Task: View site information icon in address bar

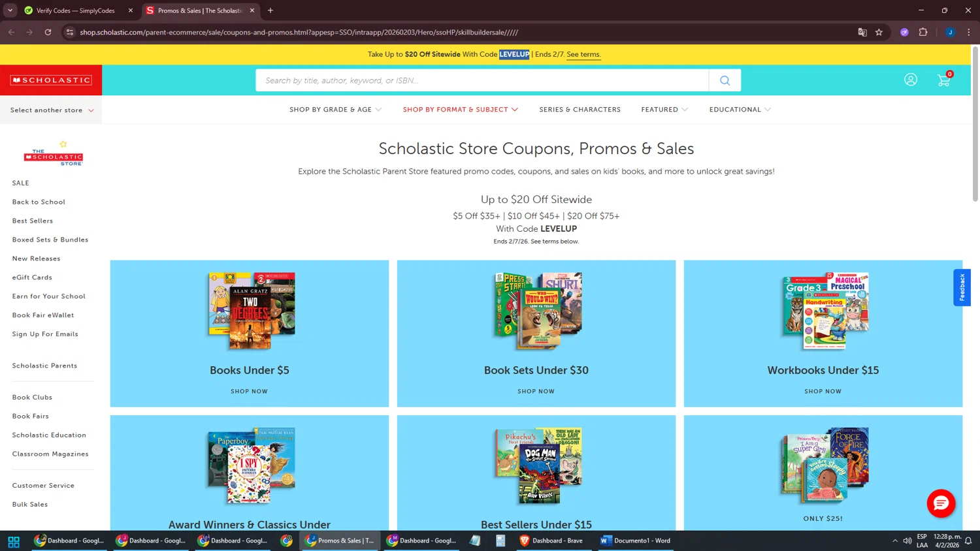Action: [x=70, y=32]
